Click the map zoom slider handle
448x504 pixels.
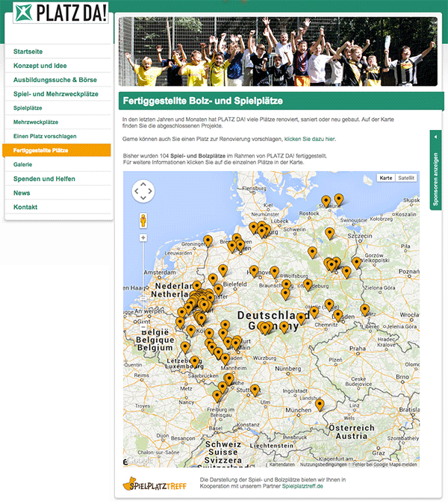click(x=143, y=299)
